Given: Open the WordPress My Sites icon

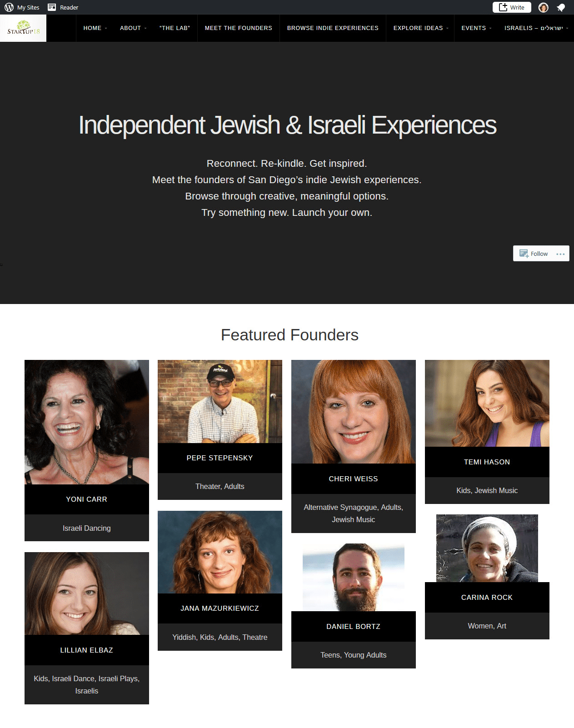Looking at the screenshot, I should coord(9,7).
